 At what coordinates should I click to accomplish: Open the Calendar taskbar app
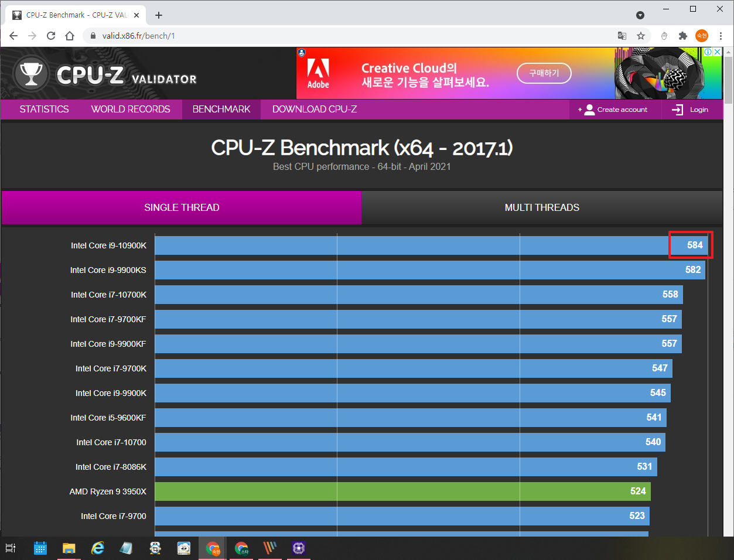[40, 548]
